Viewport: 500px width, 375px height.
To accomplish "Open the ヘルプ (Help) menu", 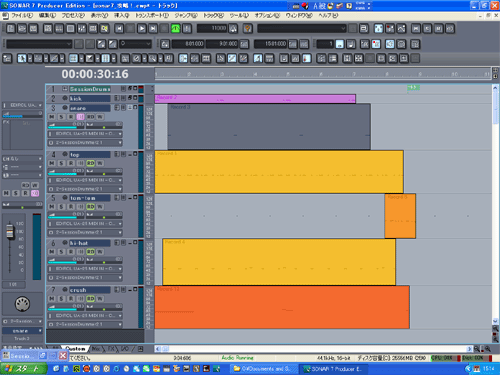I will pos(328,16).
